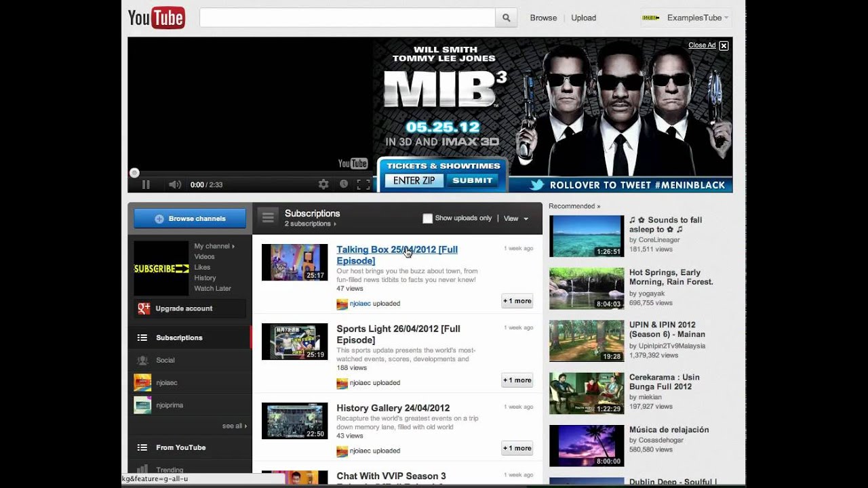Screen dimensions: 868x488
Task: Open the ExamplesTube account dropdown arrow
Action: point(726,18)
